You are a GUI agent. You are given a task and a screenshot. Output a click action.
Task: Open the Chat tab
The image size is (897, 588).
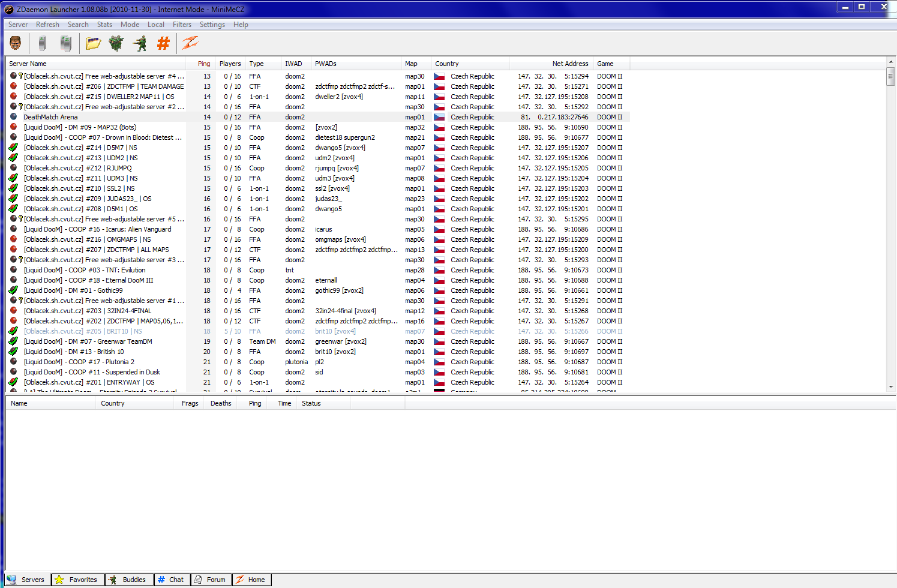171,580
